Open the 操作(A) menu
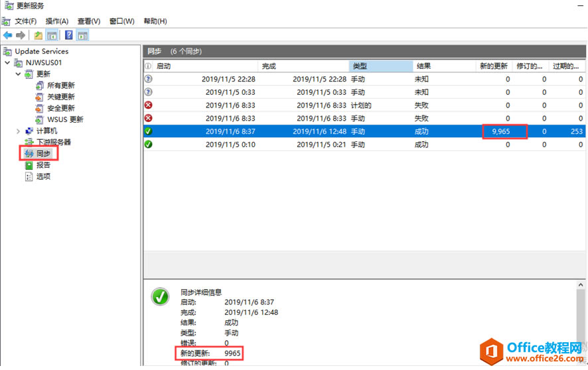 [x=57, y=21]
